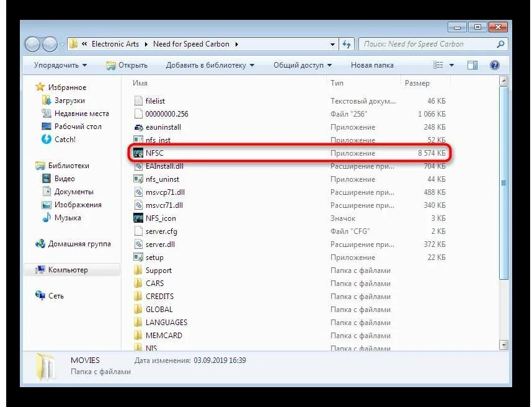Click the Загрузки folder icon in sidebar

click(x=47, y=100)
